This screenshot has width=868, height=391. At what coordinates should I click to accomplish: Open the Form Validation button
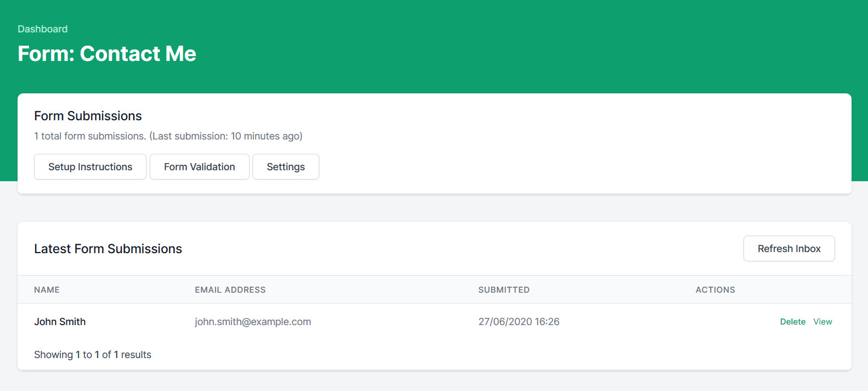[x=199, y=167]
